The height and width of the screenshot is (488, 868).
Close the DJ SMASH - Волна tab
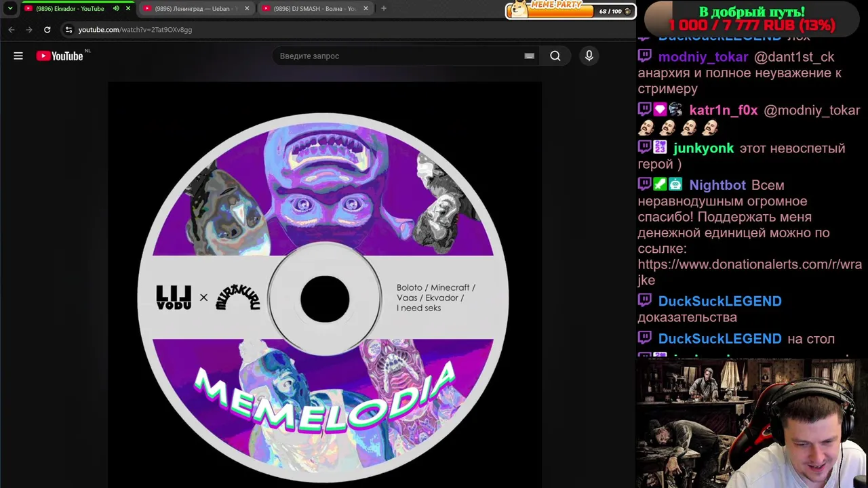[x=366, y=8]
